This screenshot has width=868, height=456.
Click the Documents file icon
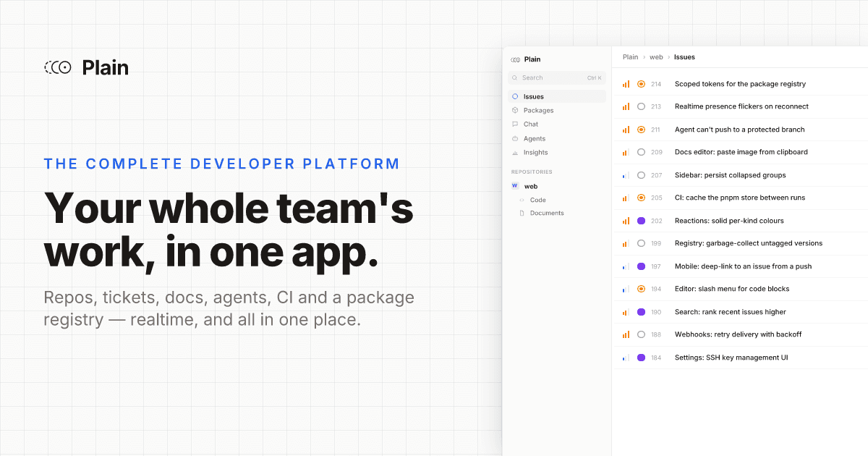click(522, 213)
